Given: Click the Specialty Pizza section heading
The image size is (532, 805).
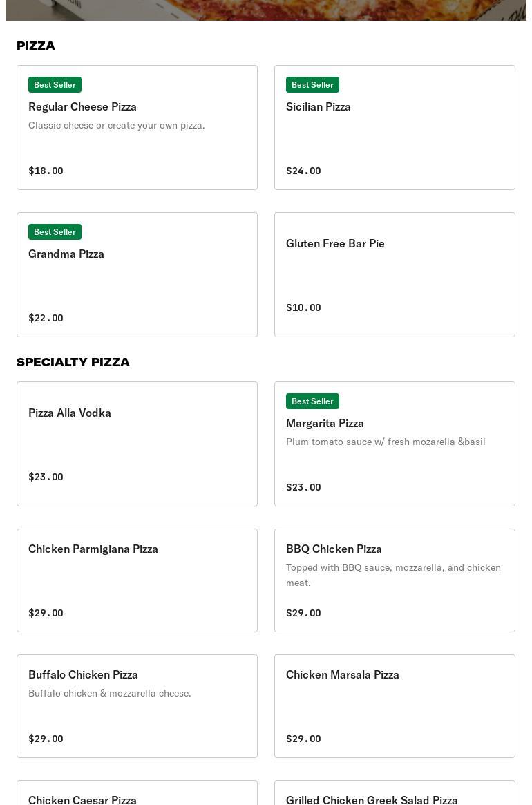Looking at the screenshot, I should click(x=73, y=362).
